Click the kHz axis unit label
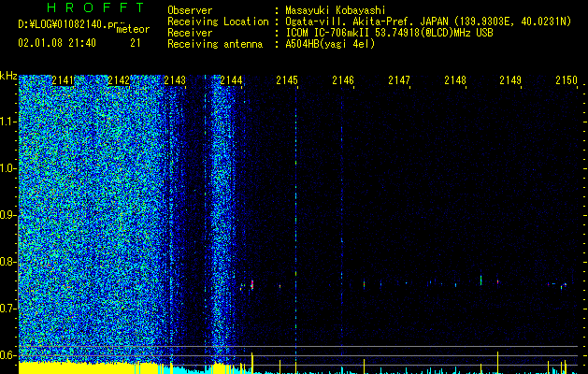This screenshot has width=588, height=374. [x=8, y=76]
